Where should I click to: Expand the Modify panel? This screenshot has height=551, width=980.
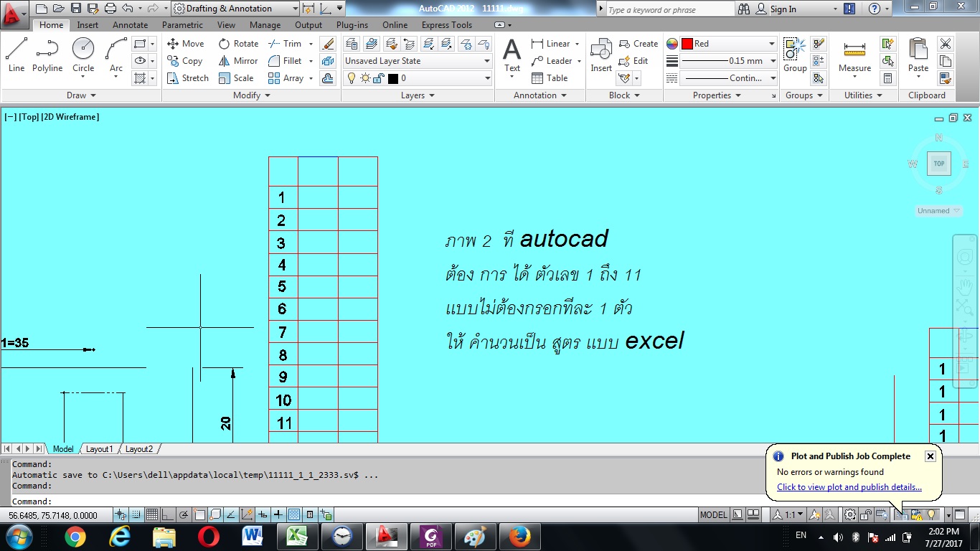pos(251,95)
